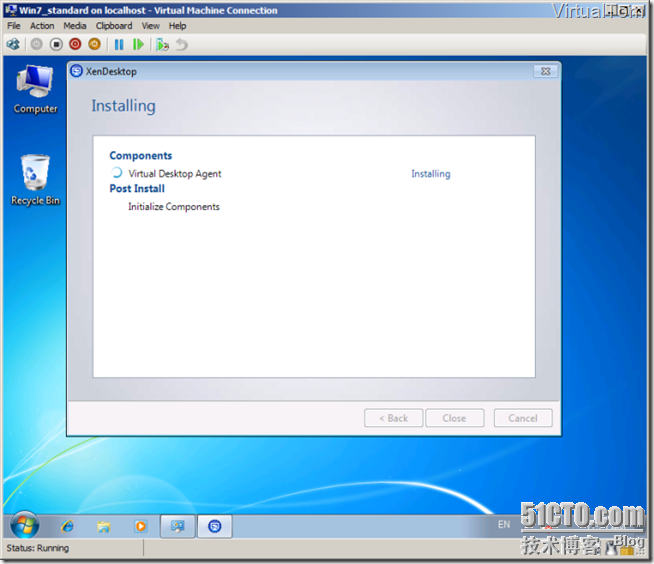The width and height of the screenshot is (654, 564).
Task: Click the spinning progress indicator
Action: click(x=117, y=173)
